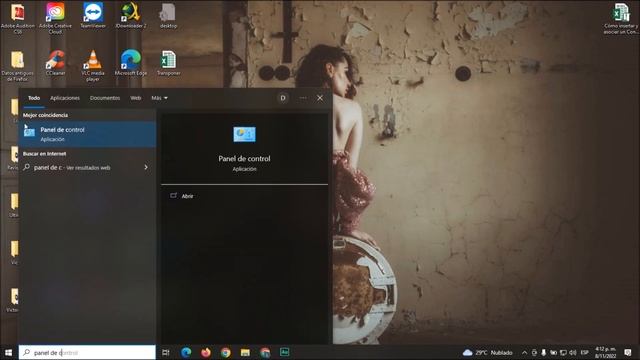This screenshot has height=360, width=640.
Task: Switch to the Documentos search tab
Action: coord(105,98)
